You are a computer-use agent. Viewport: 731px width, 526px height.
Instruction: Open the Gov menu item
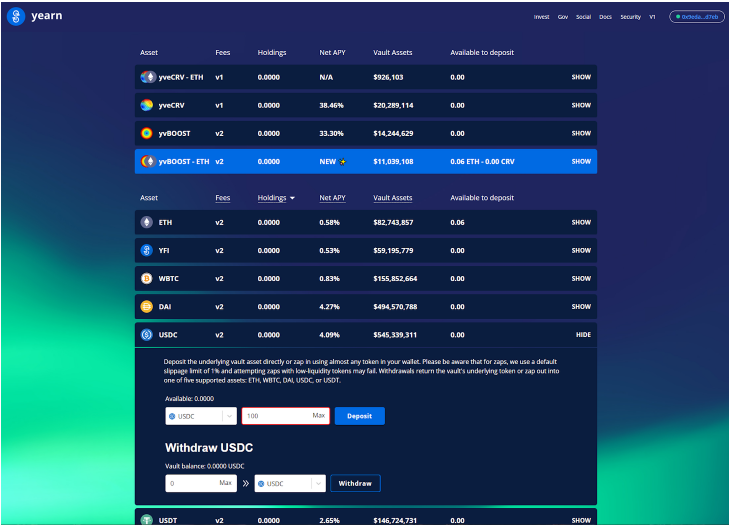click(563, 17)
